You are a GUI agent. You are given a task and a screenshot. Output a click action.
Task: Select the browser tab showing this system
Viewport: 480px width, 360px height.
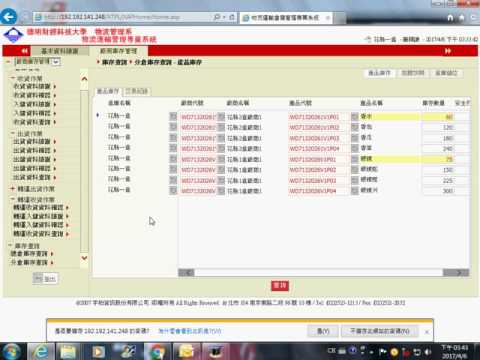286,18
